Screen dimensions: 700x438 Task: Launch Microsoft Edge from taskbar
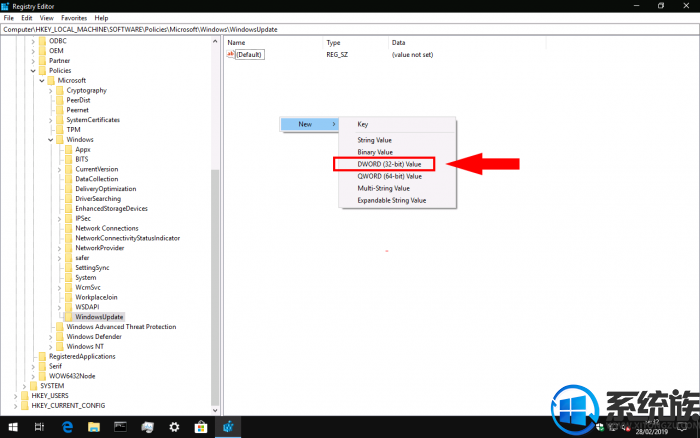[67, 427]
